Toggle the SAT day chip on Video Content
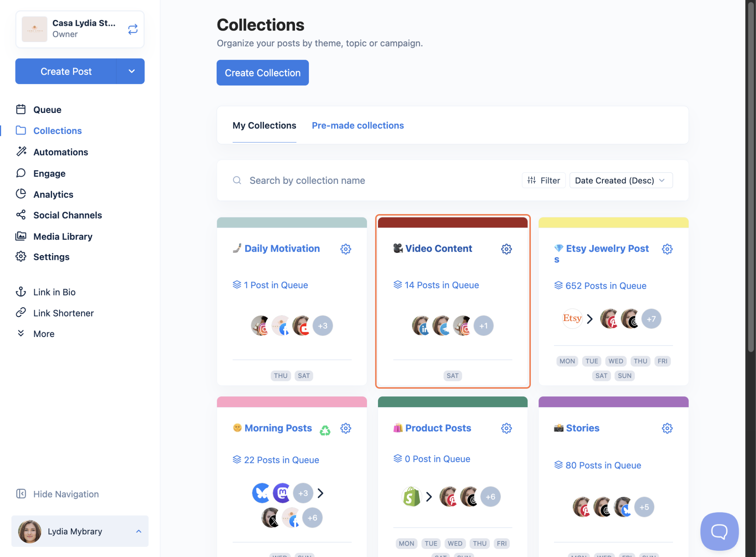 point(452,376)
